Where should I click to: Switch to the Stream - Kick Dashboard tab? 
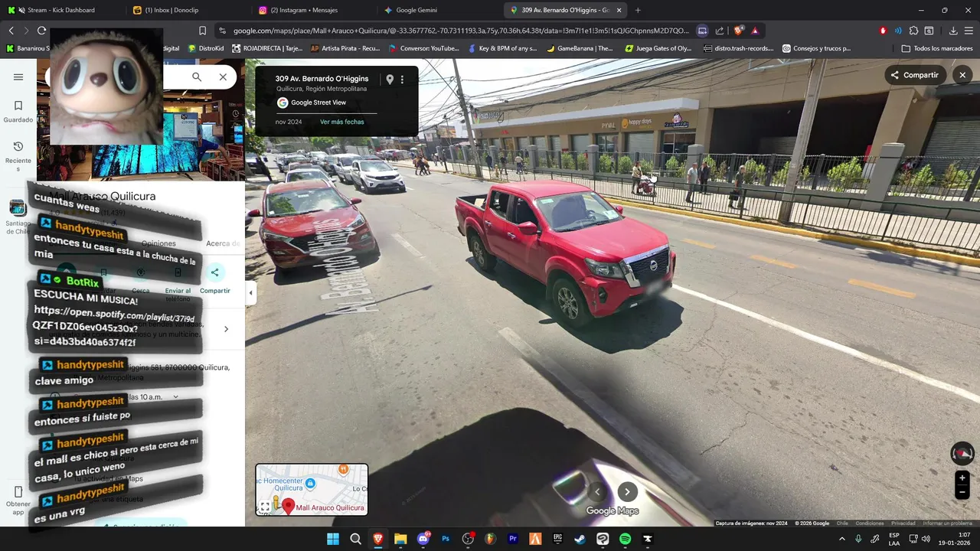tap(61, 10)
